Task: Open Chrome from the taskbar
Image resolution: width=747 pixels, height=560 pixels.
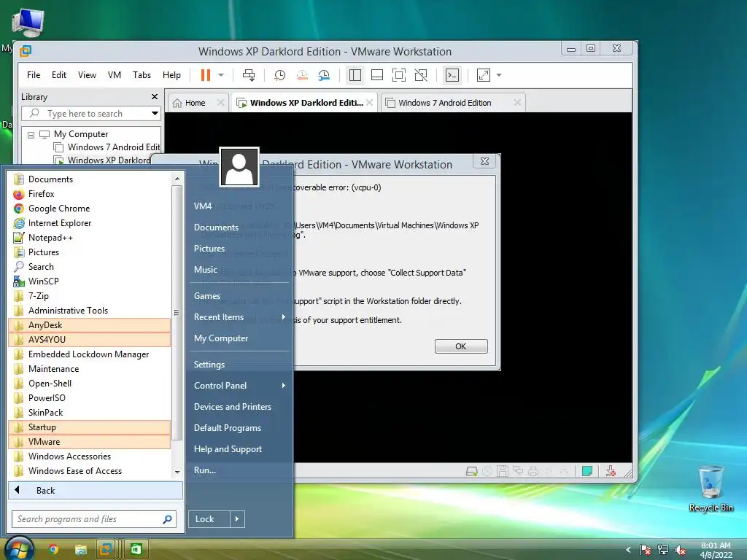Action: 53,550
